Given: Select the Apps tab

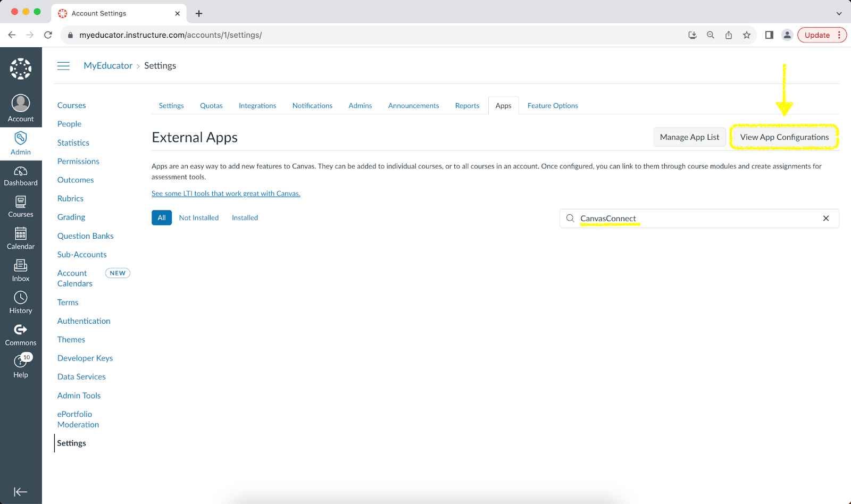Looking at the screenshot, I should pyautogui.click(x=503, y=106).
